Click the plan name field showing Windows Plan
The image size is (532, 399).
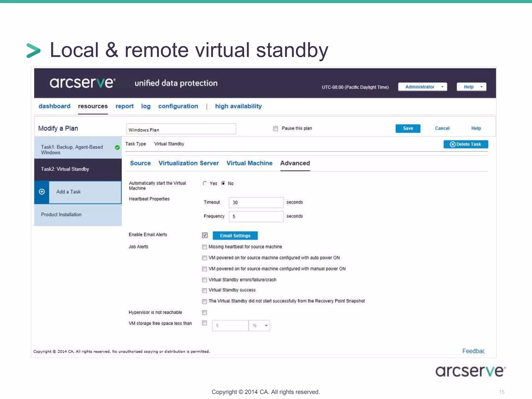coord(181,129)
